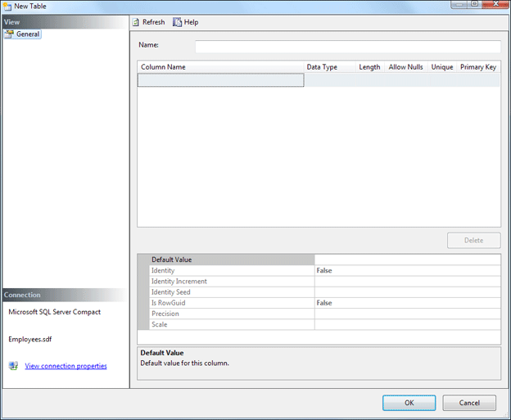The width and height of the screenshot is (511, 420).
Task: Select the General page icon
Action: point(9,34)
